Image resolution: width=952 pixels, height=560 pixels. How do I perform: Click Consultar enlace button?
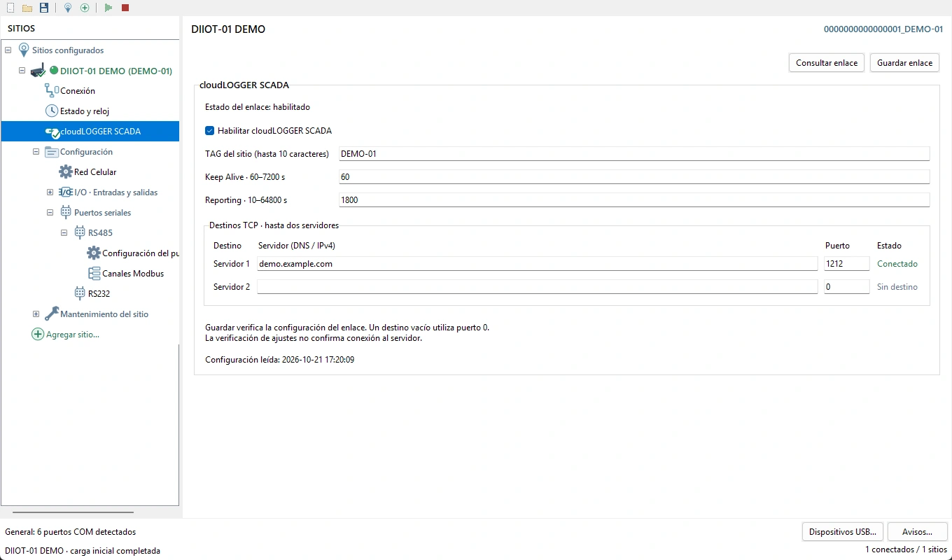[827, 62]
